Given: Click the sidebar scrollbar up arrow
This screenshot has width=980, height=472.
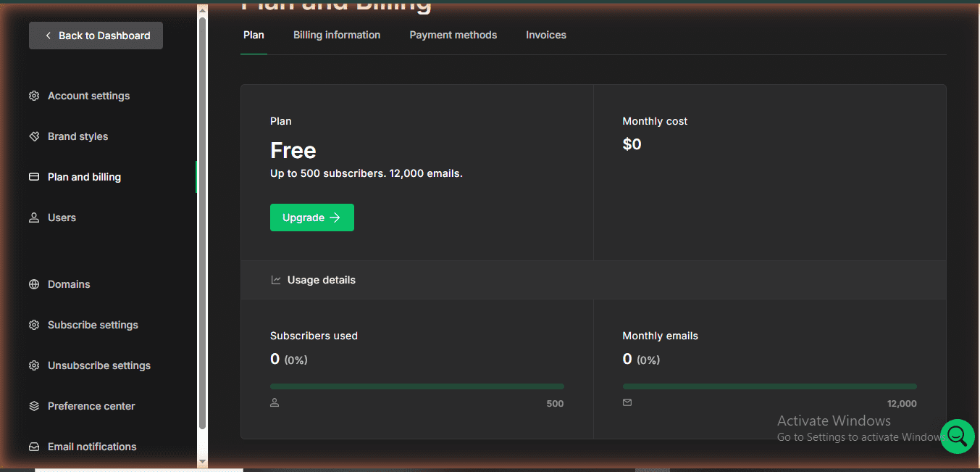Looking at the screenshot, I should (203, 9).
